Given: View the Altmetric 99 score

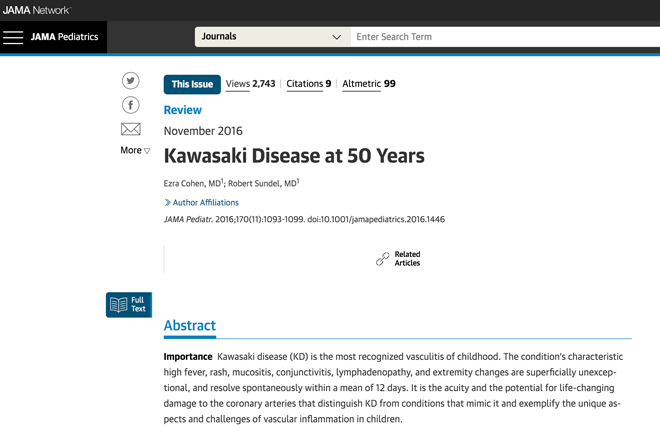Looking at the screenshot, I should click(x=369, y=84).
